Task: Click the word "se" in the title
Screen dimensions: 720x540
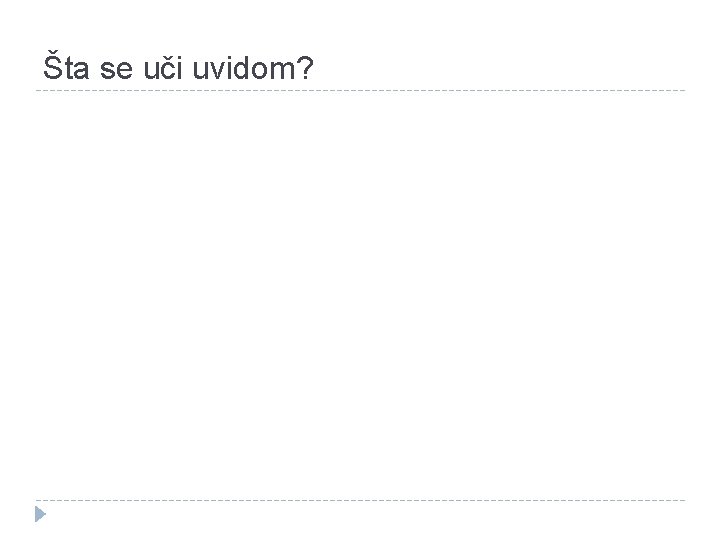Action: tap(116, 70)
